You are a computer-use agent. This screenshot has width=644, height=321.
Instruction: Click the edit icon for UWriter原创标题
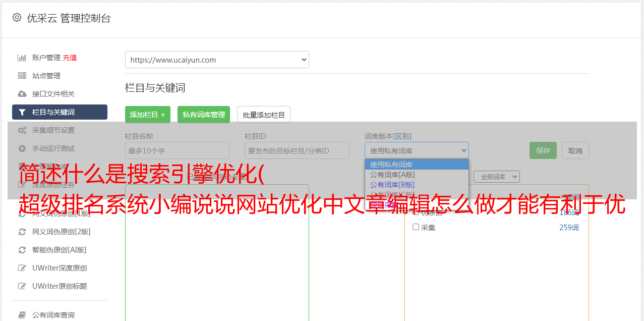pyautogui.click(x=22, y=286)
